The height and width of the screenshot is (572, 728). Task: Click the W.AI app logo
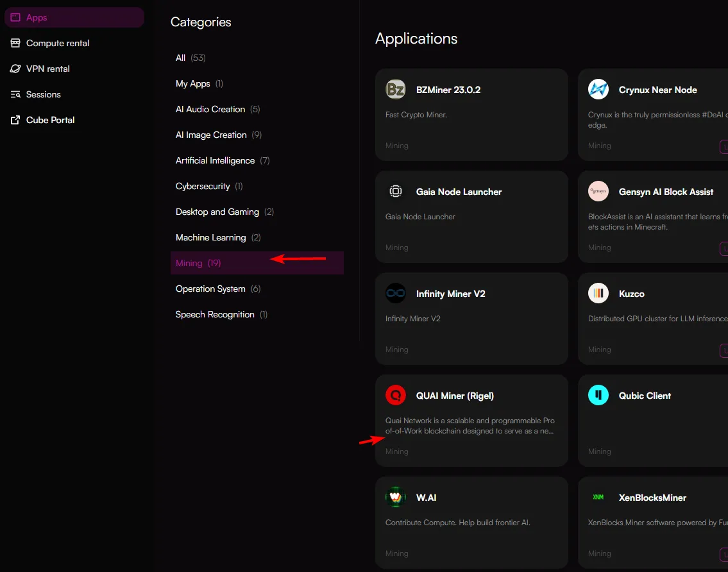tap(396, 497)
